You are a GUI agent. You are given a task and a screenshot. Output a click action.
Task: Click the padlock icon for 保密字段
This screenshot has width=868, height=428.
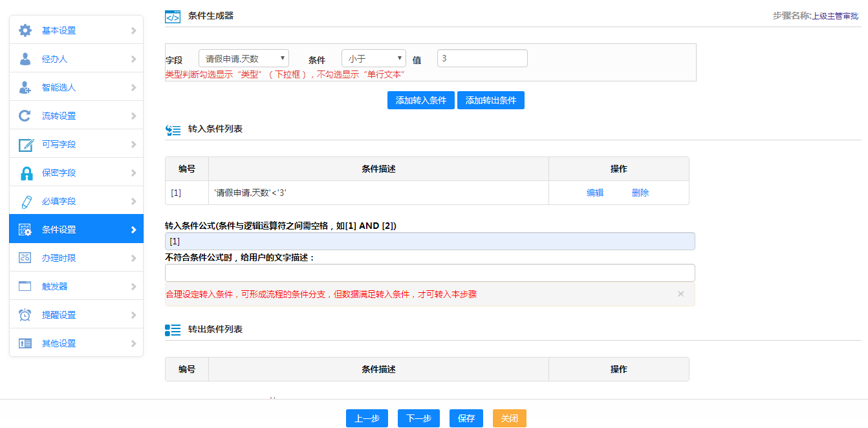tap(26, 173)
